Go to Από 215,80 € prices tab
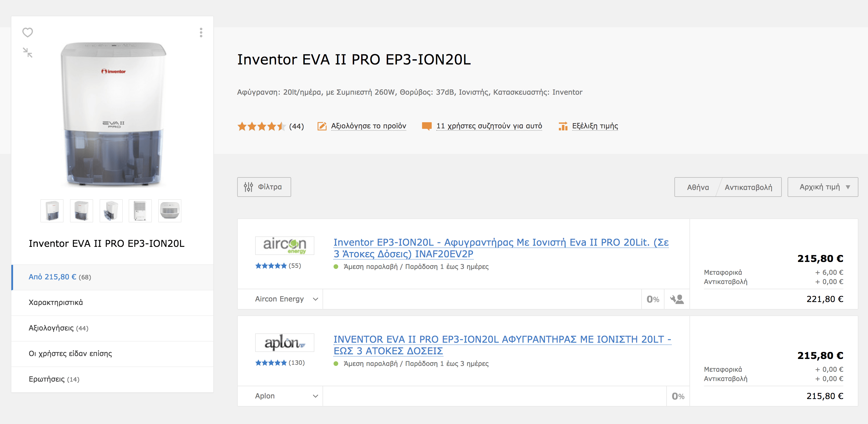Viewport: 868px width, 424px height. coord(113,277)
